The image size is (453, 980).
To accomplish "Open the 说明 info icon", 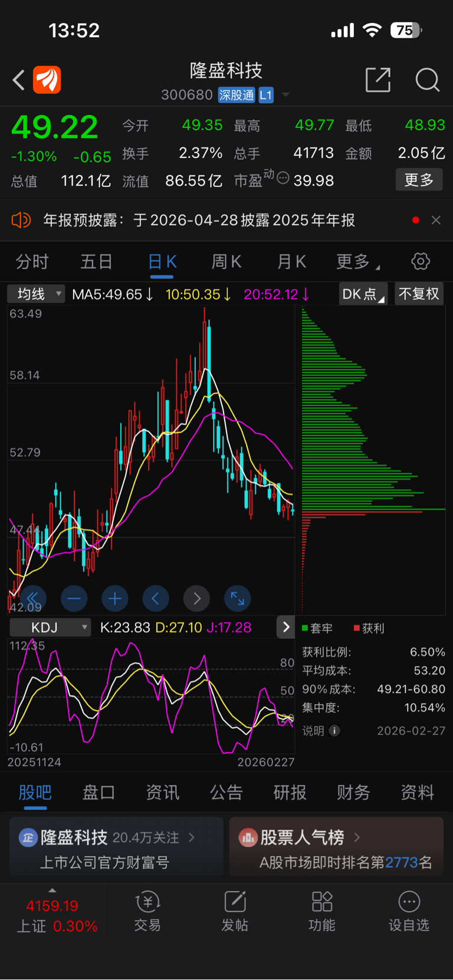I will pyautogui.click(x=334, y=731).
